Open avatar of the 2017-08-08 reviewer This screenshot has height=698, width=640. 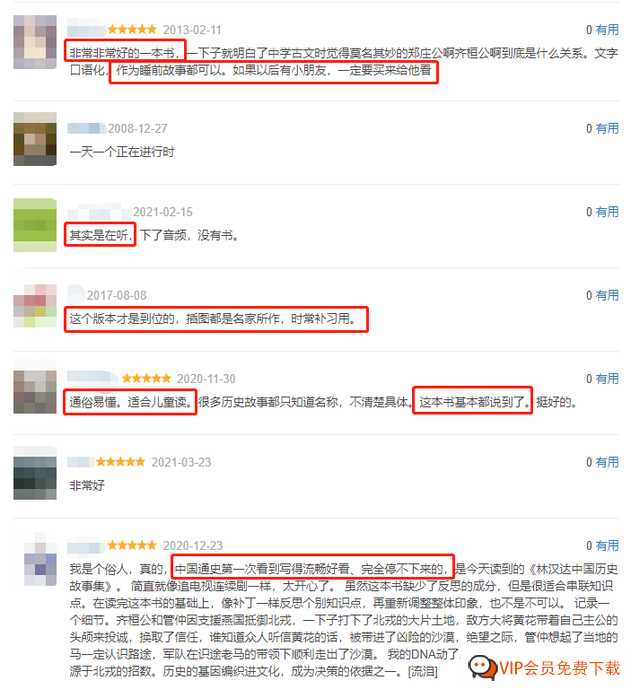tap(35, 306)
